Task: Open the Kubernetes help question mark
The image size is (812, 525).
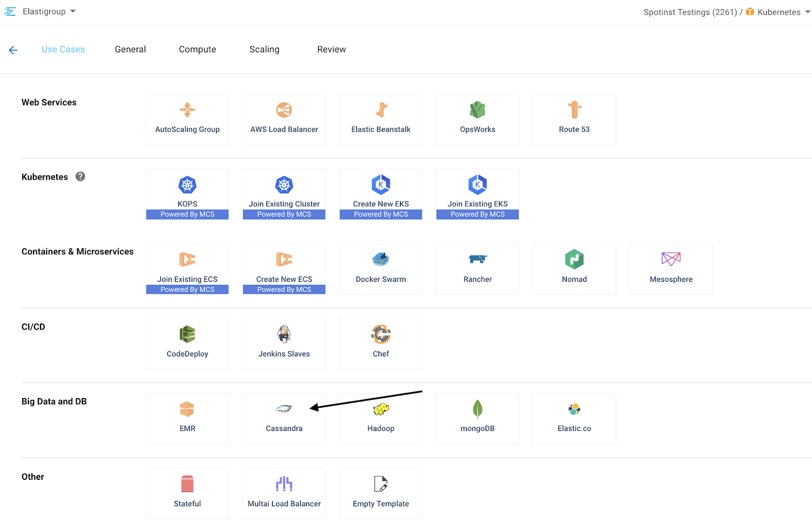Action: point(80,177)
